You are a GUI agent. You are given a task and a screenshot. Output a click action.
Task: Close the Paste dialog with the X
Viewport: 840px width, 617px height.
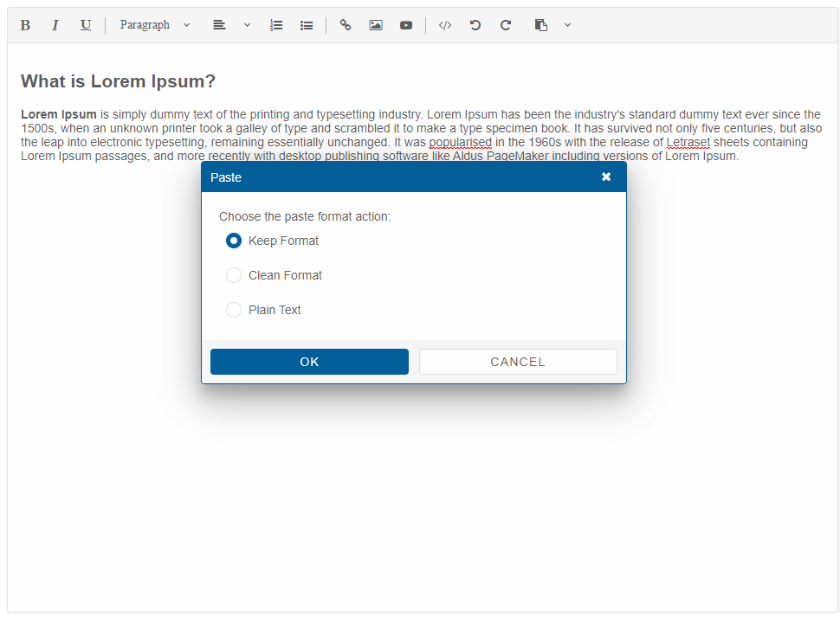pyautogui.click(x=605, y=177)
